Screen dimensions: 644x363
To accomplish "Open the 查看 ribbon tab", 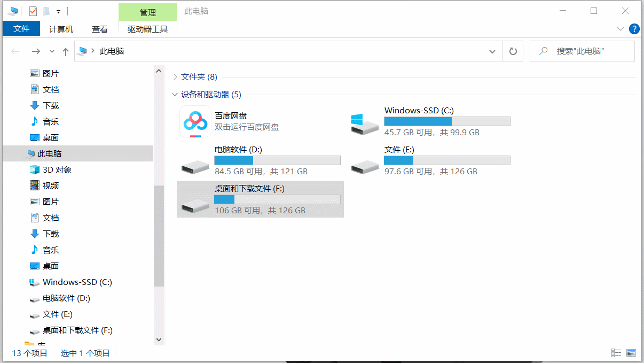I will [x=99, y=29].
